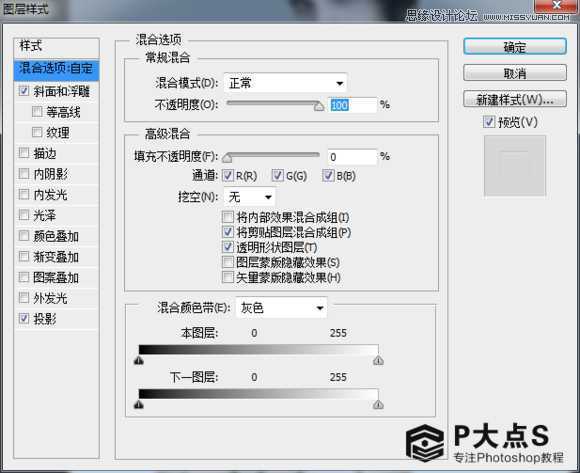Click the 填充不透明度 slider handle
The height and width of the screenshot is (473, 580).
(x=227, y=159)
